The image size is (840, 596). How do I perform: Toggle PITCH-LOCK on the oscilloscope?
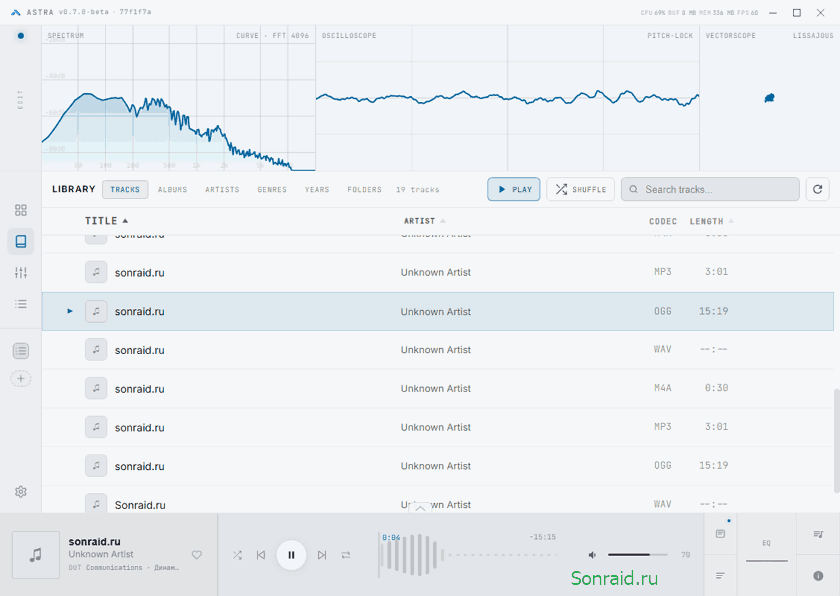[x=670, y=35]
